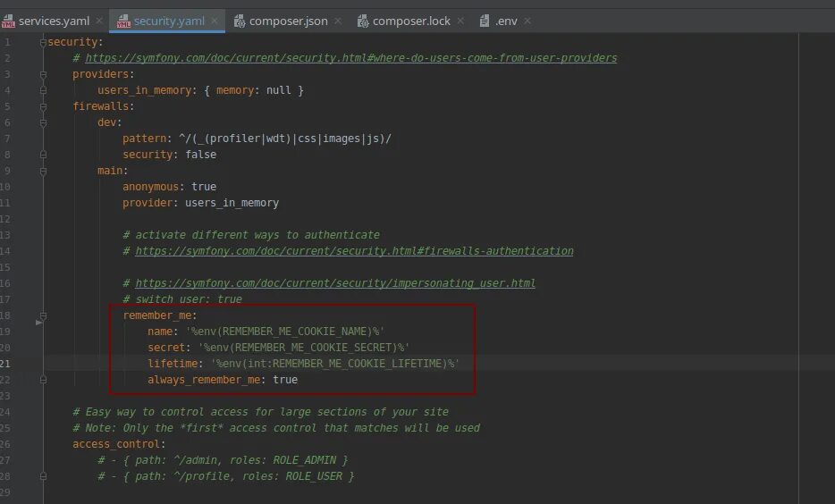Click the REMEMBER_ME_COOKIE_LIFETIME value
This screenshot has width=835, height=504.
tap(335, 364)
